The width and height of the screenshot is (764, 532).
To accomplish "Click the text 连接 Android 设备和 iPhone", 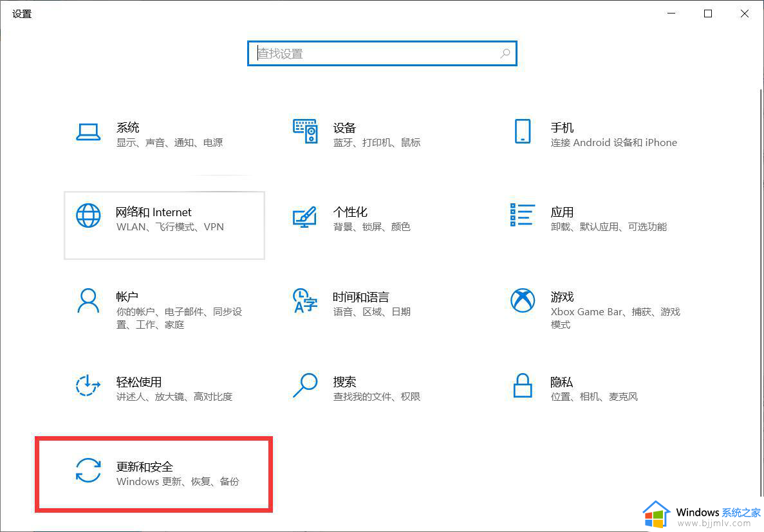I will (x=614, y=142).
